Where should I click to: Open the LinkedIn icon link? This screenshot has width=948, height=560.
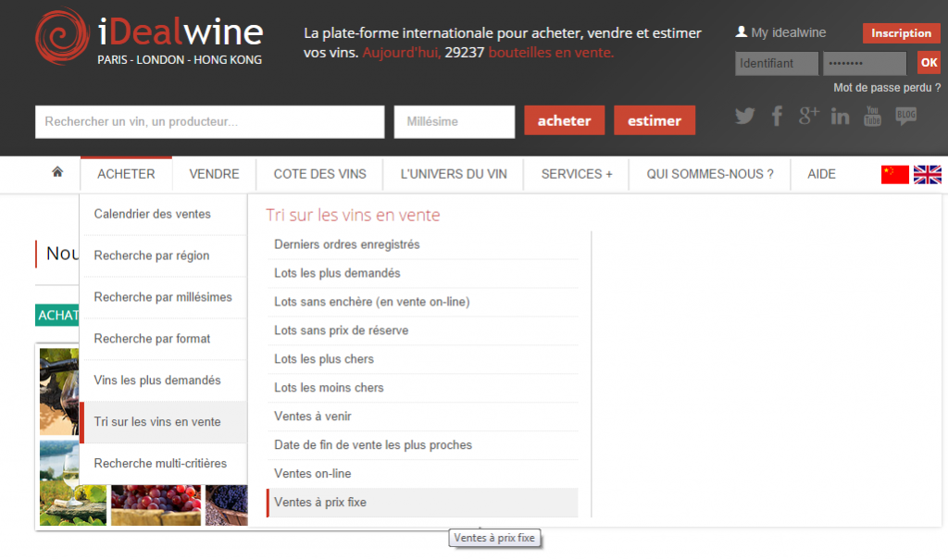840,116
